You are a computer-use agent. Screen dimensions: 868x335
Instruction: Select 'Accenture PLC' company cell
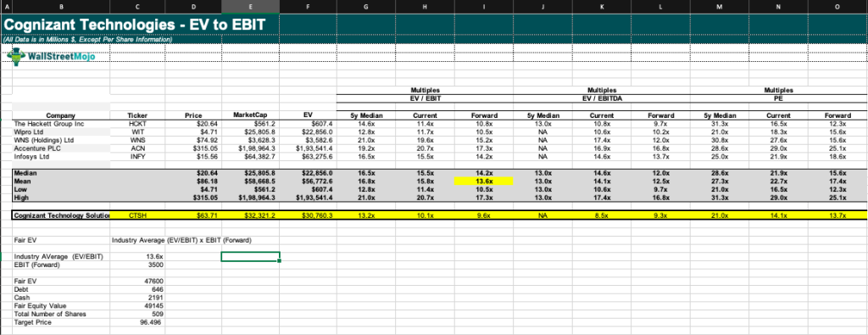pos(61,148)
